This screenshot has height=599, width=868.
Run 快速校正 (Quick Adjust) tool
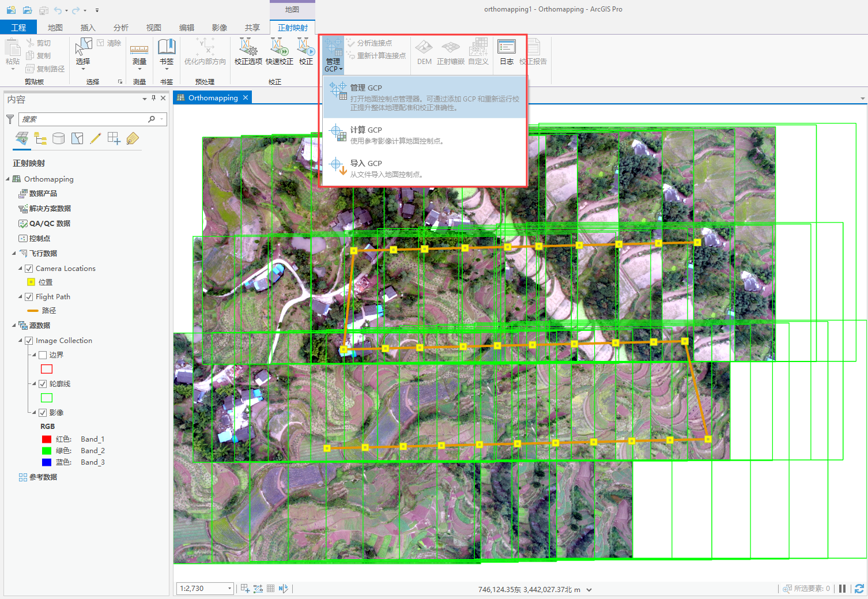pyautogui.click(x=278, y=51)
